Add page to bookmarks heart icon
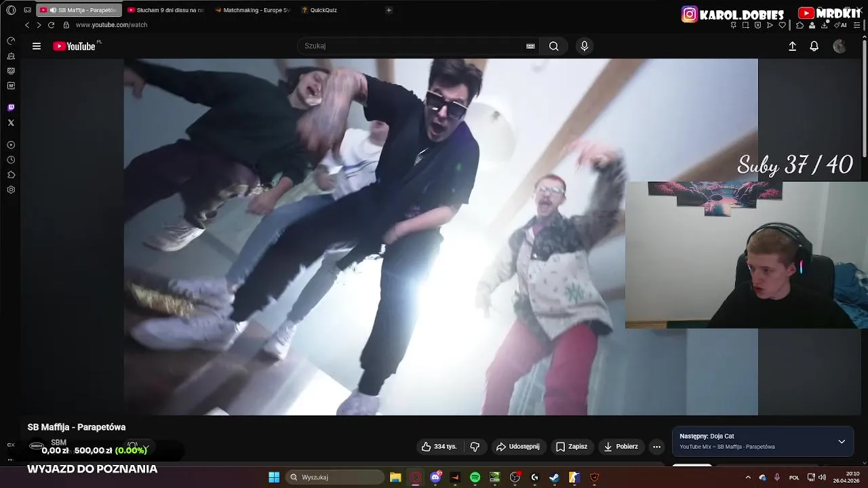 (x=782, y=25)
